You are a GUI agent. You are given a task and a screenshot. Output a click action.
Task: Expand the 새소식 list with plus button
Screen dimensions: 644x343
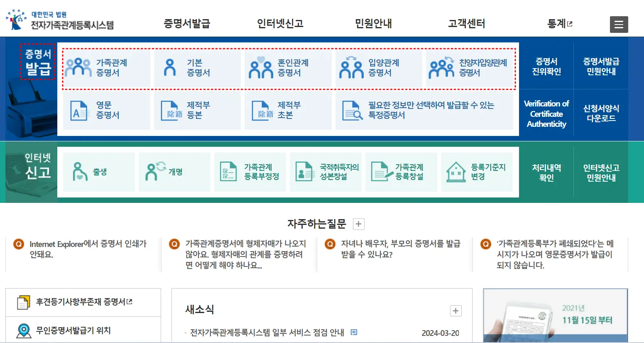point(455,311)
